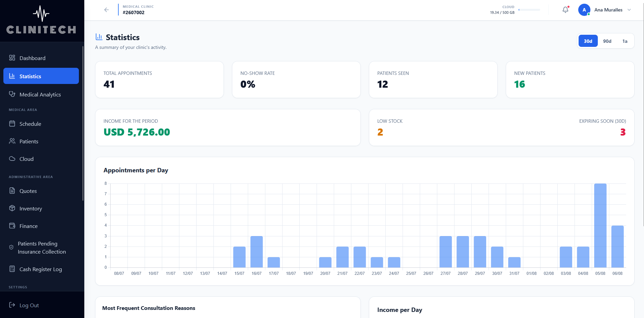Viewport: 644px width, 318px height.
Task: Open Cloud storage page link
Action: click(x=41, y=159)
